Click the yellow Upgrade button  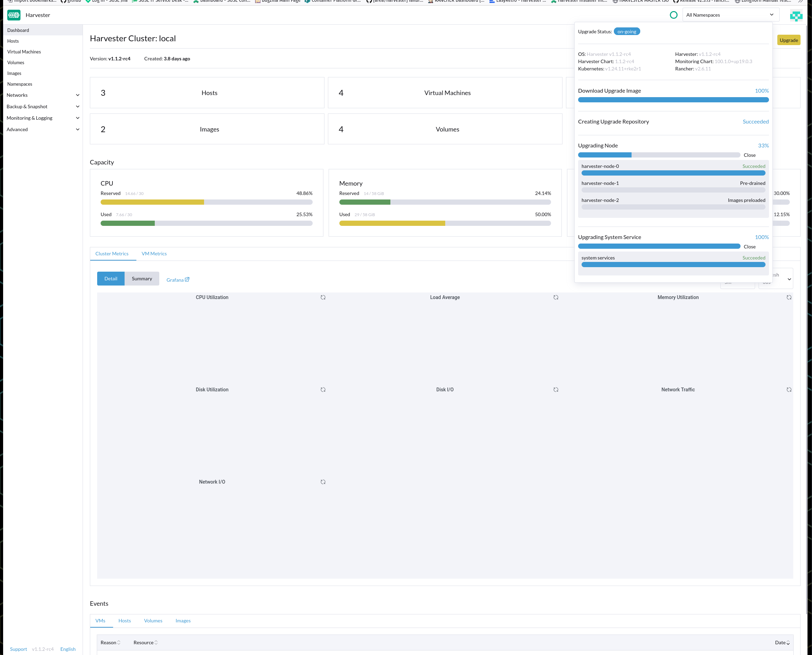pos(789,40)
